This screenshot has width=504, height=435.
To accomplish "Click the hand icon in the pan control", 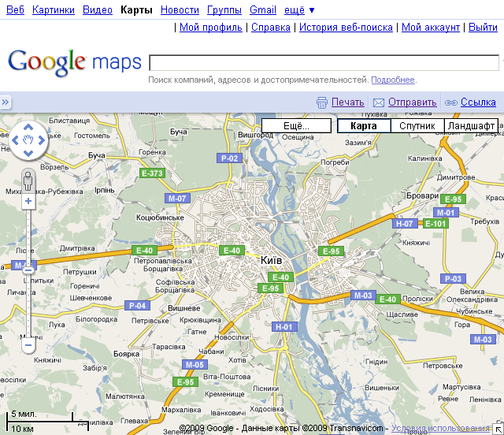I will coord(28,141).
